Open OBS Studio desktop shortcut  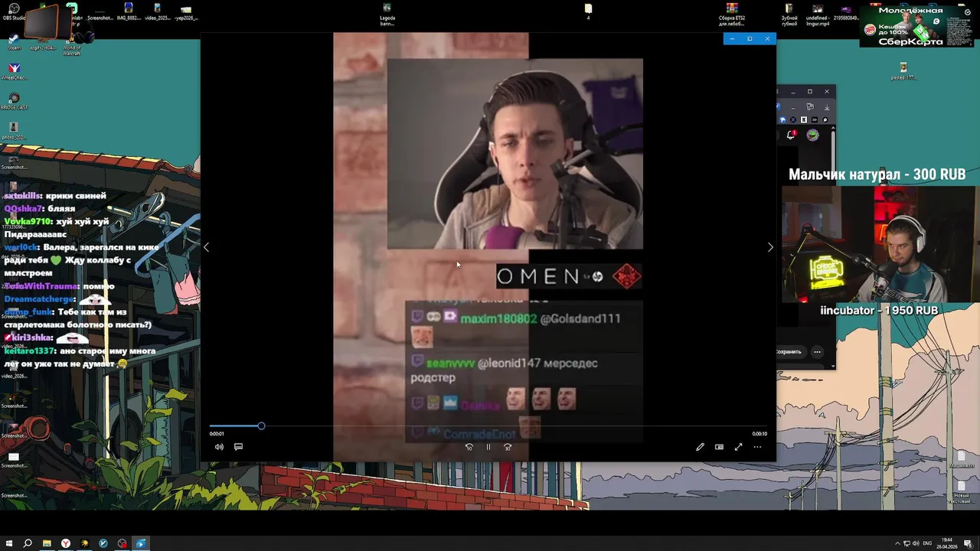[x=14, y=11]
